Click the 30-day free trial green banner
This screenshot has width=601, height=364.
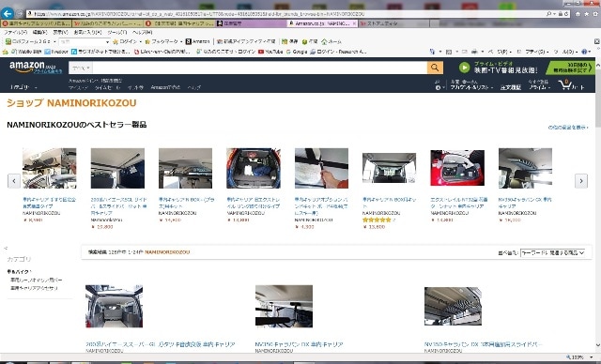click(x=570, y=68)
